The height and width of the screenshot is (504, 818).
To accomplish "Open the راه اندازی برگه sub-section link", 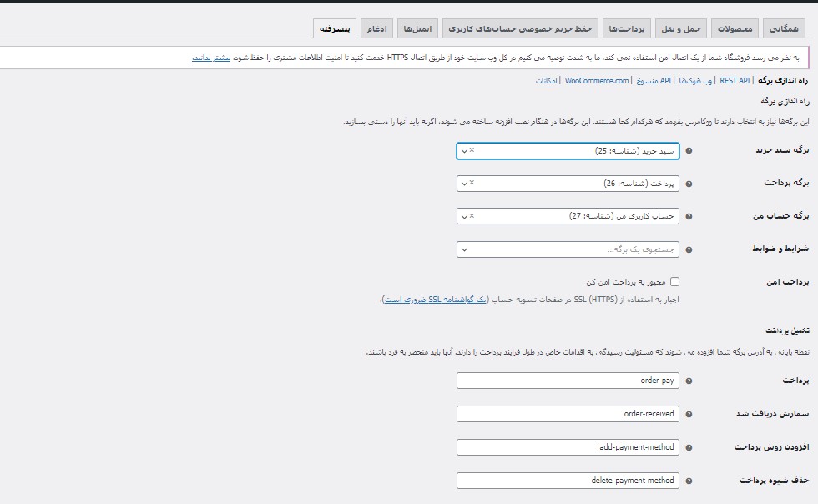I will point(783,81).
